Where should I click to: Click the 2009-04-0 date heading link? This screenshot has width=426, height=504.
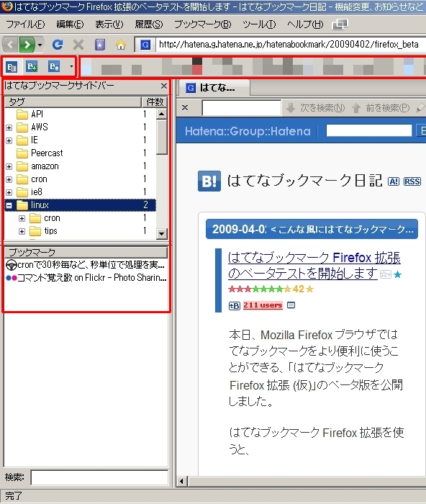[x=240, y=229]
